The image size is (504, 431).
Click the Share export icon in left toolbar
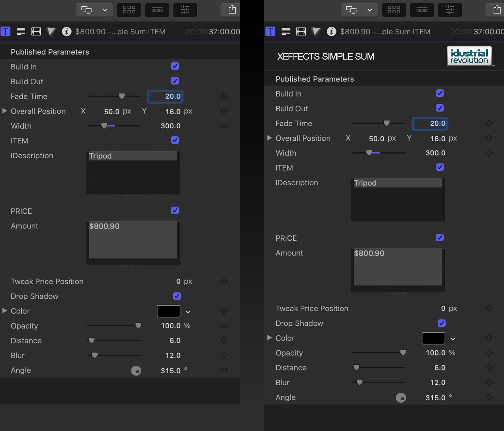tap(232, 10)
